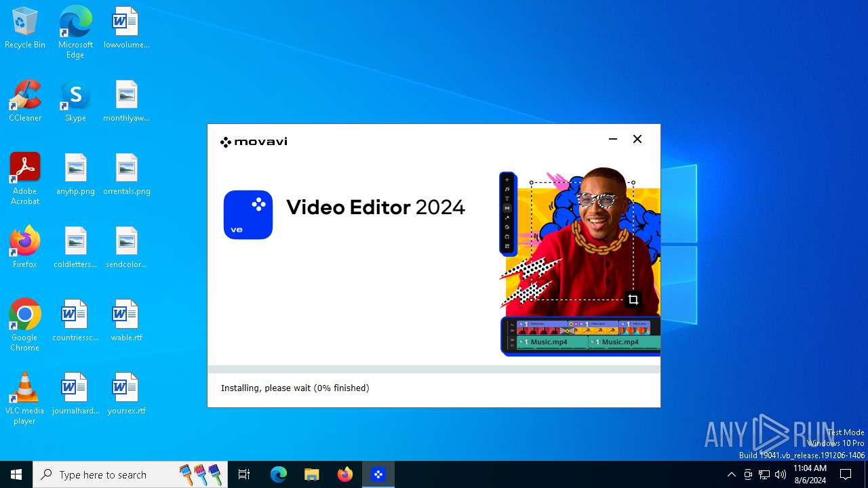Image resolution: width=868 pixels, height=488 pixels.
Task: Launch Microsoft Edge from desktop shortcut
Action: [x=75, y=32]
